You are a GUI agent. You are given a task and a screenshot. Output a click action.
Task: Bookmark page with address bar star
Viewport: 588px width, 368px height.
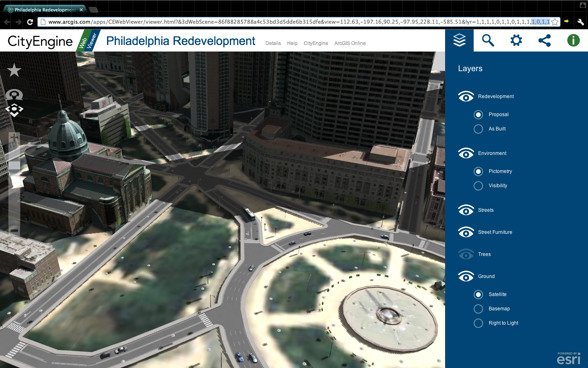[x=555, y=22]
